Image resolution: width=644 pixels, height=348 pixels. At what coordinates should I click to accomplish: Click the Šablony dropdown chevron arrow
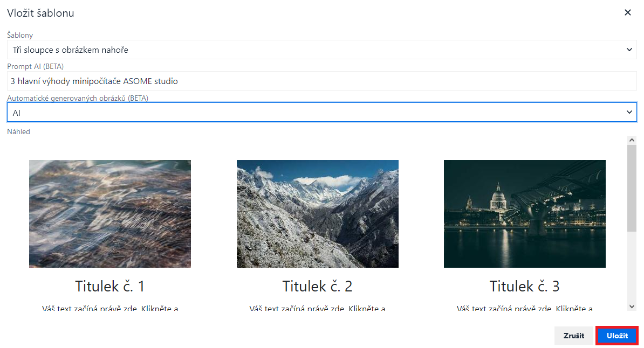coord(629,50)
